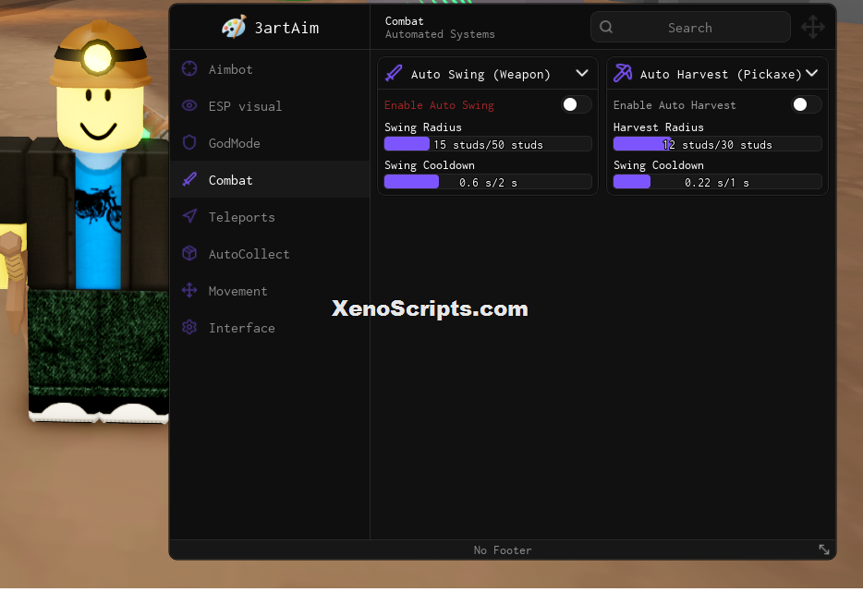Click the GodMode shield icon

coord(189,142)
